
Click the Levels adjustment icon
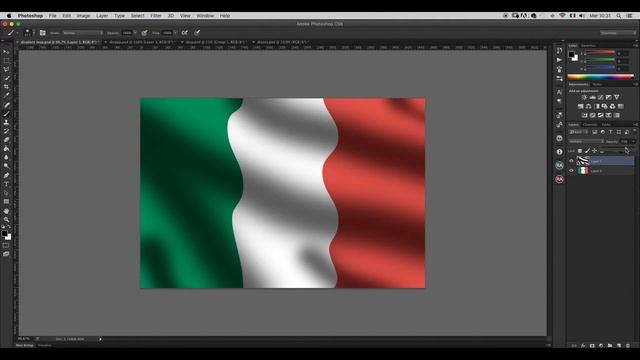click(592, 98)
